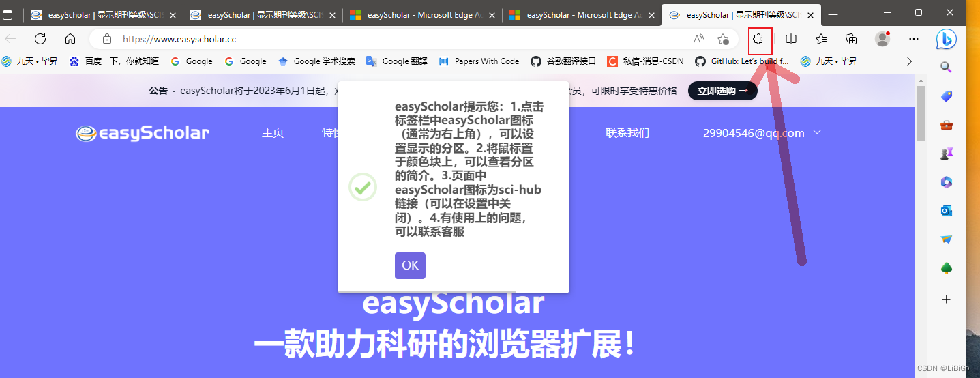Open the sidebar Drop paper plane icon

tap(946, 239)
